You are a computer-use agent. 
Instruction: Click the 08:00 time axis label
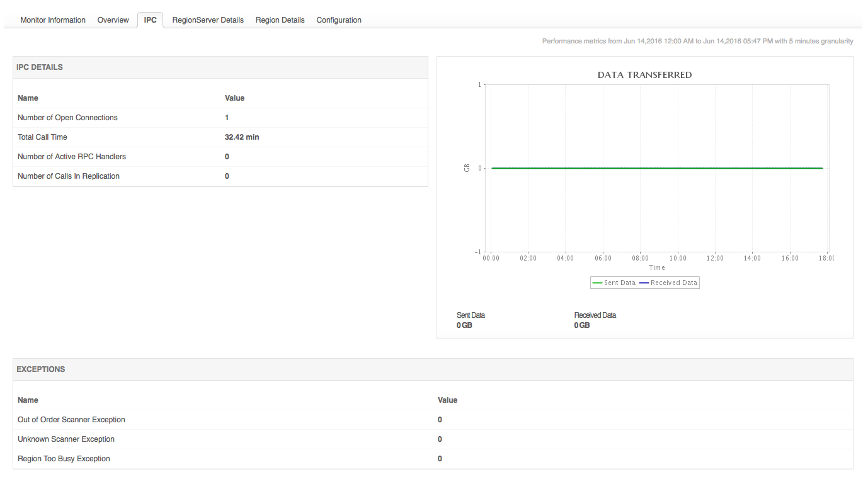pos(641,258)
